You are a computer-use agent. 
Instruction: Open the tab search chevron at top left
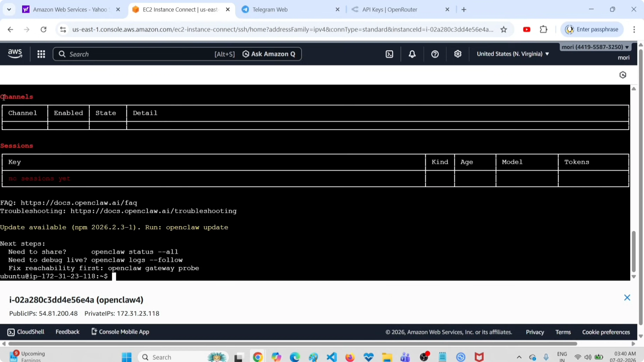click(9, 9)
